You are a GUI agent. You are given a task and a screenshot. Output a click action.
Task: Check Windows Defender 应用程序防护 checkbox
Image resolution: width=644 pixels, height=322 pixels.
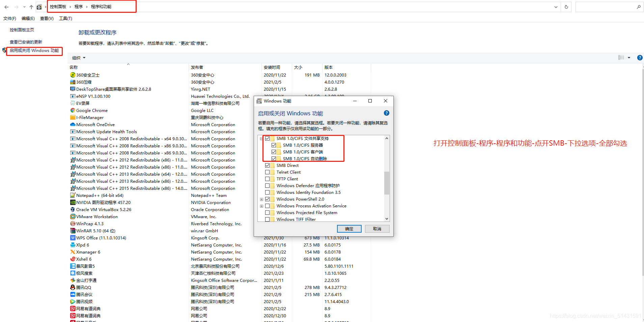click(x=268, y=185)
